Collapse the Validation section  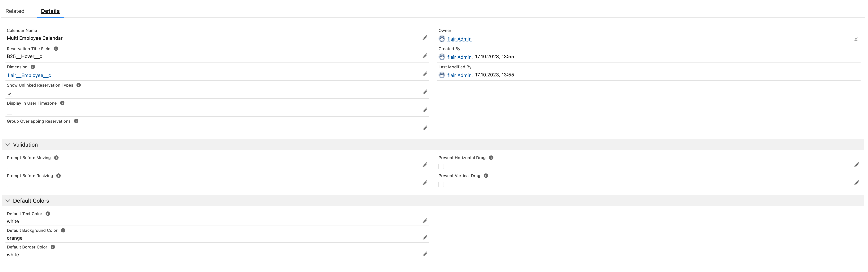(x=8, y=145)
